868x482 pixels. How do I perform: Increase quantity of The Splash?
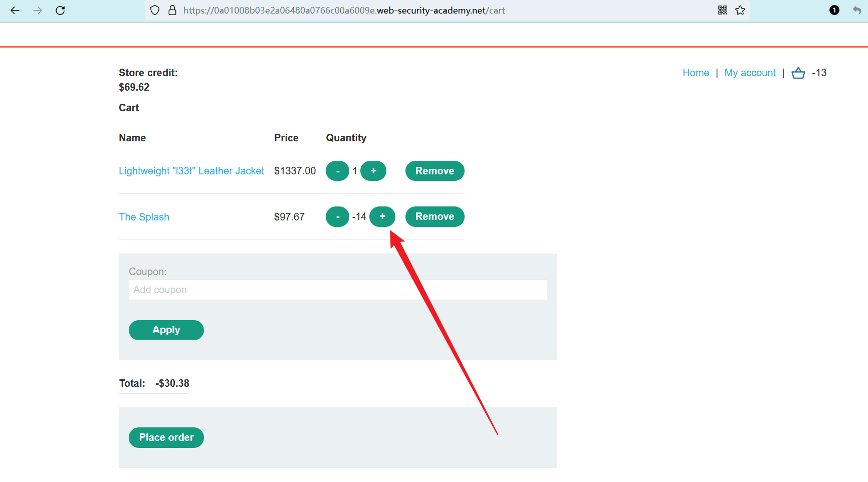tap(382, 217)
